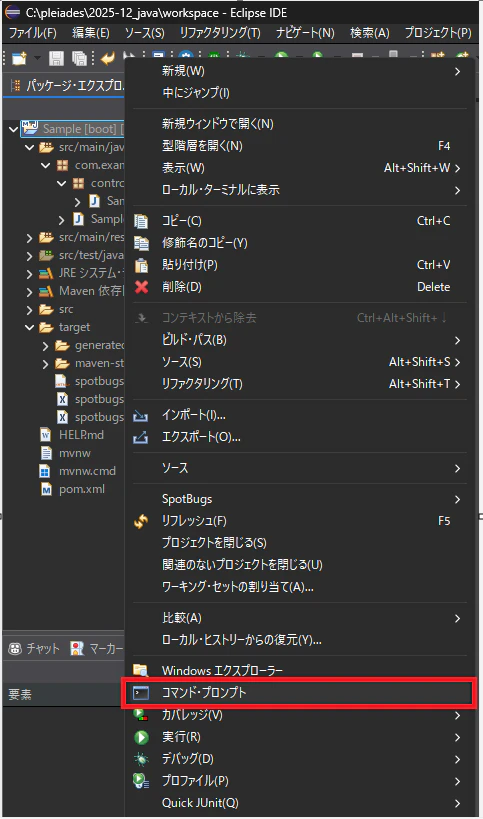Viewport: 483px width, 819px height.
Task: Click the Save All toolbar icon
Action: click(x=79, y=58)
